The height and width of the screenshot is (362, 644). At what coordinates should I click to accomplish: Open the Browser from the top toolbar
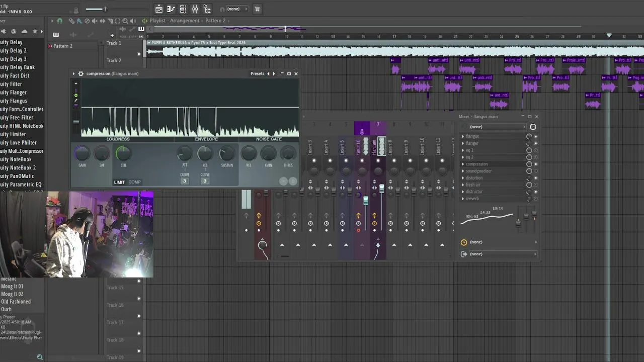coord(207,9)
